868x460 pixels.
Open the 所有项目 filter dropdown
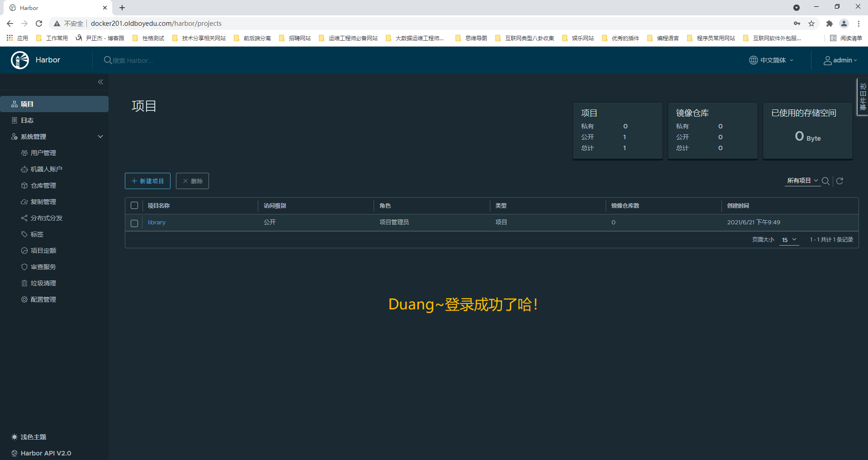(x=802, y=181)
